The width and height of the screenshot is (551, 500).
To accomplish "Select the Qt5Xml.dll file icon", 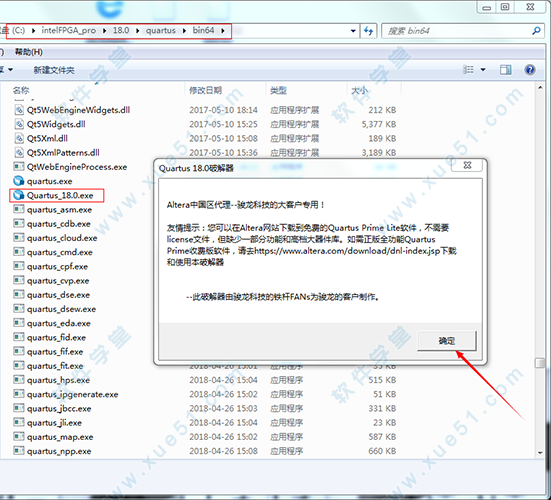I will click(19, 138).
